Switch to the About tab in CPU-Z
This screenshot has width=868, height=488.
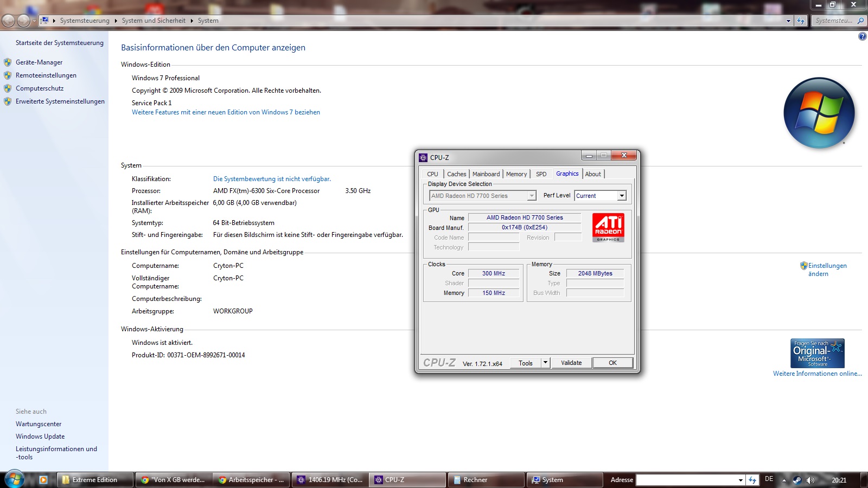(x=593, y=174)
